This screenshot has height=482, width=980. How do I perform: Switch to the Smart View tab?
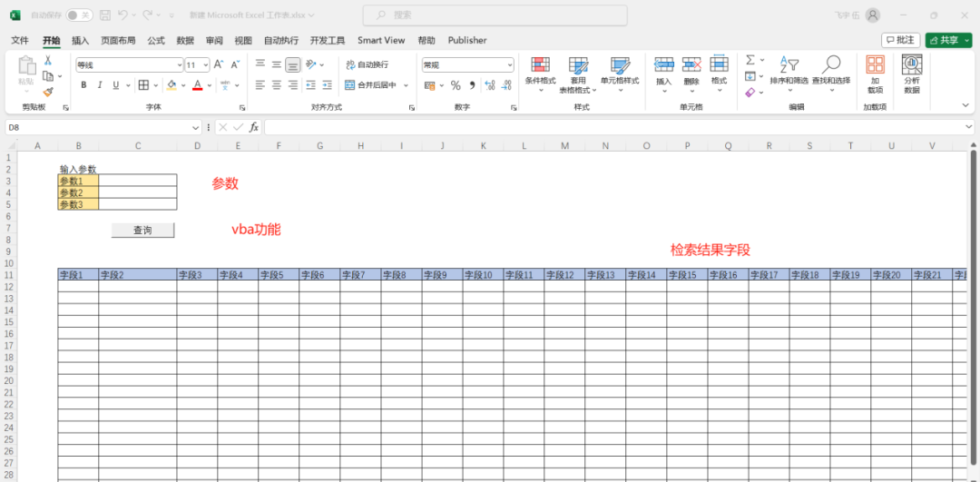(381, 40)
